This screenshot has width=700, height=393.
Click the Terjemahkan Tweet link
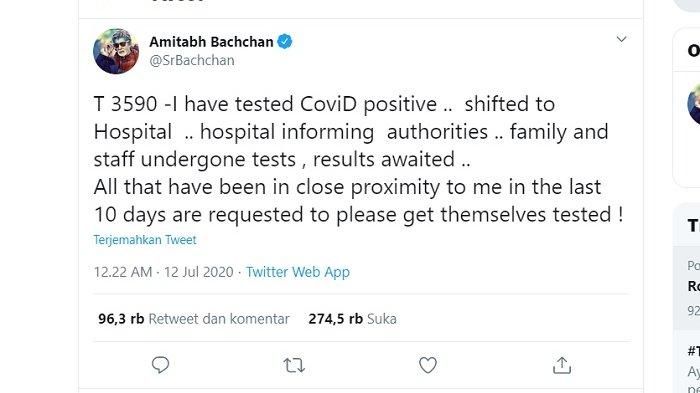pyautogui.click(x=145, y=240)
